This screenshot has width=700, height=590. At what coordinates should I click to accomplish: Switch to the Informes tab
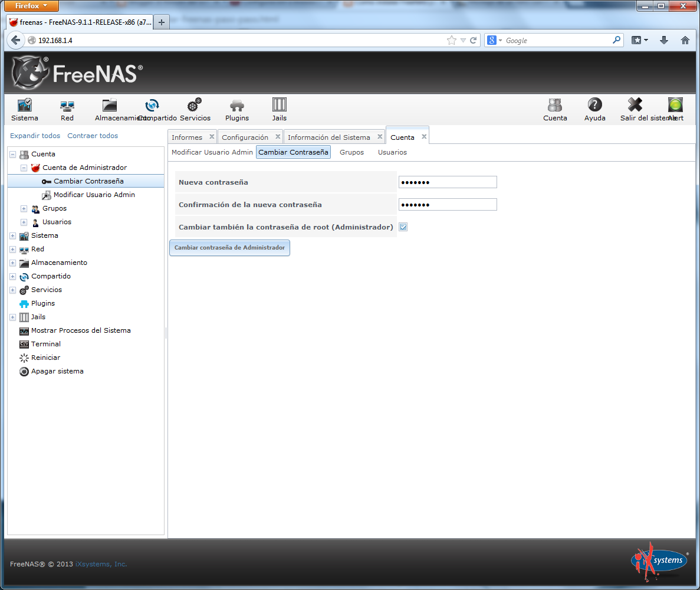click(x=186, y=136)
